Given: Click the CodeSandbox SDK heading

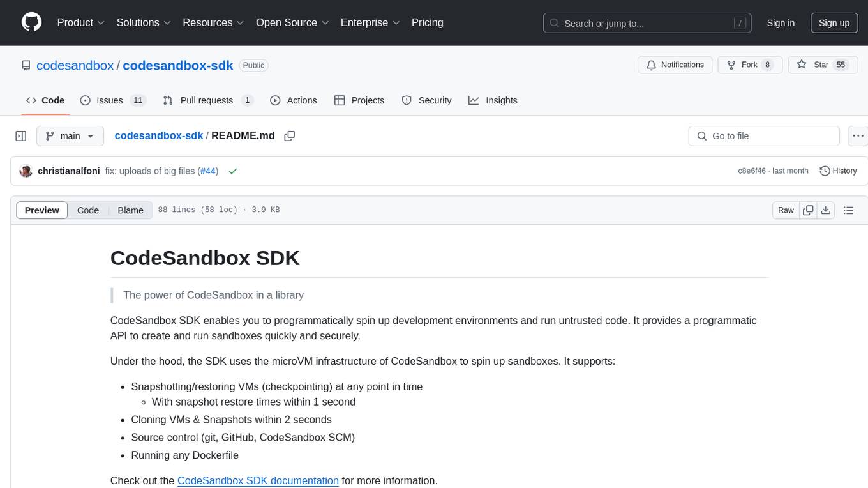Looking at the screenshot, I should click(x=205, y=258).
